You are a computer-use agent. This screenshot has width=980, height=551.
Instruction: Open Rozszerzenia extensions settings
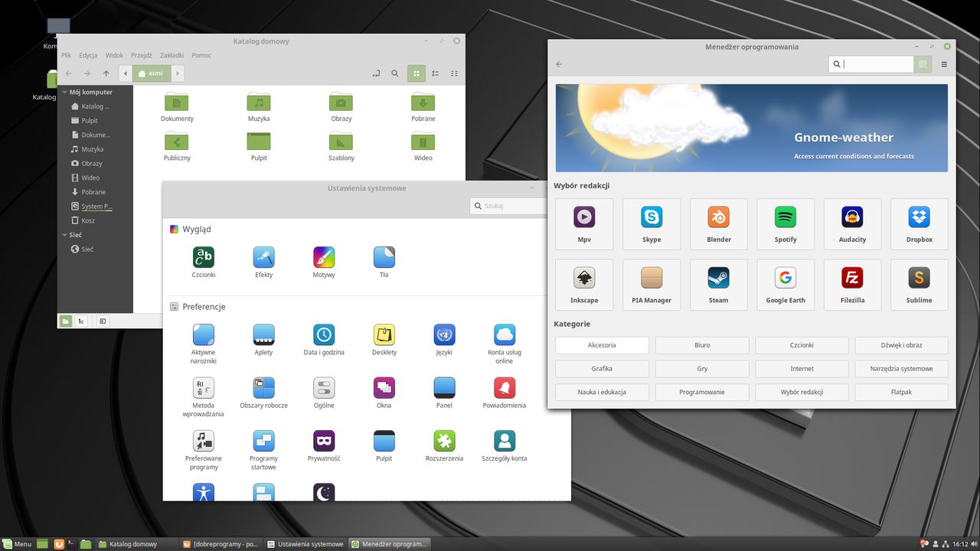[x=444, y=441]
